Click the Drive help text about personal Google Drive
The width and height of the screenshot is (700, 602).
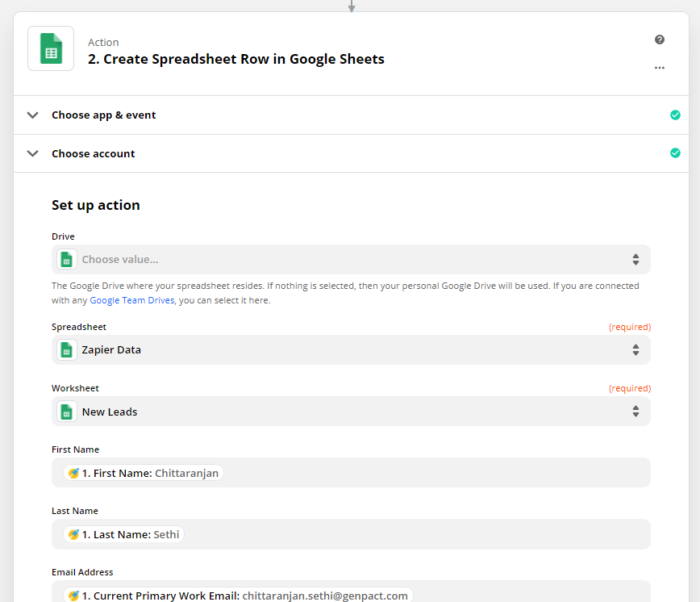345,293
